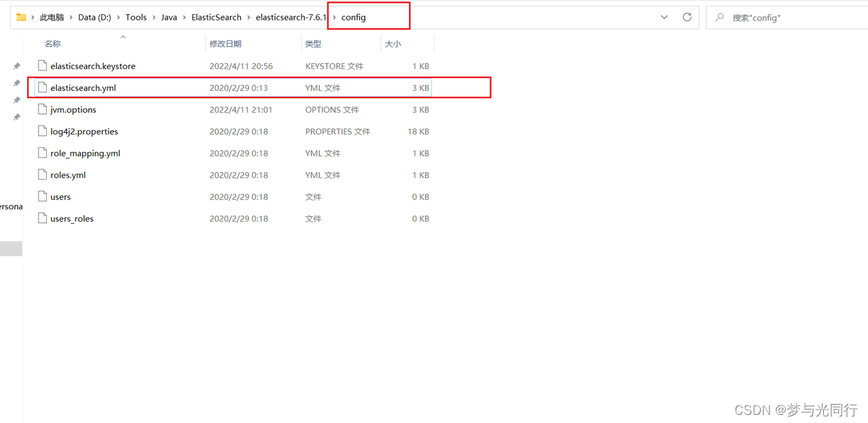The width and height of the screenshot is (868, 423).
Task: Go to ElasticSearch breadcrumb folder
Action: (216, 18)
